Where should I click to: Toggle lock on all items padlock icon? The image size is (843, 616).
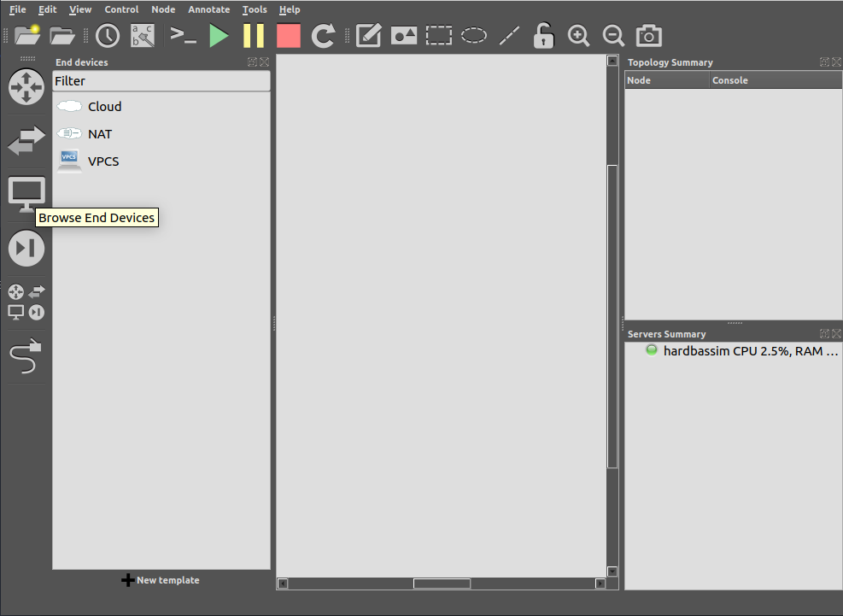click(543, 35)
